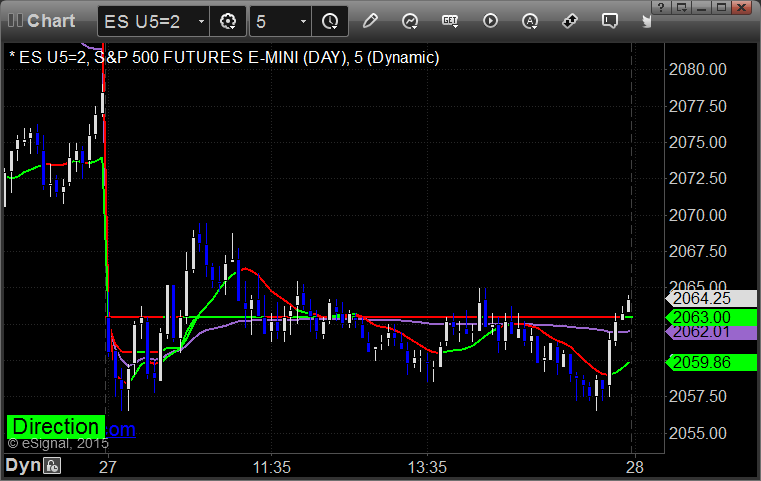Click the 2070.00 price axis label
The width and height of the screenshot is (761, 481).
click(x=697, y=215)
